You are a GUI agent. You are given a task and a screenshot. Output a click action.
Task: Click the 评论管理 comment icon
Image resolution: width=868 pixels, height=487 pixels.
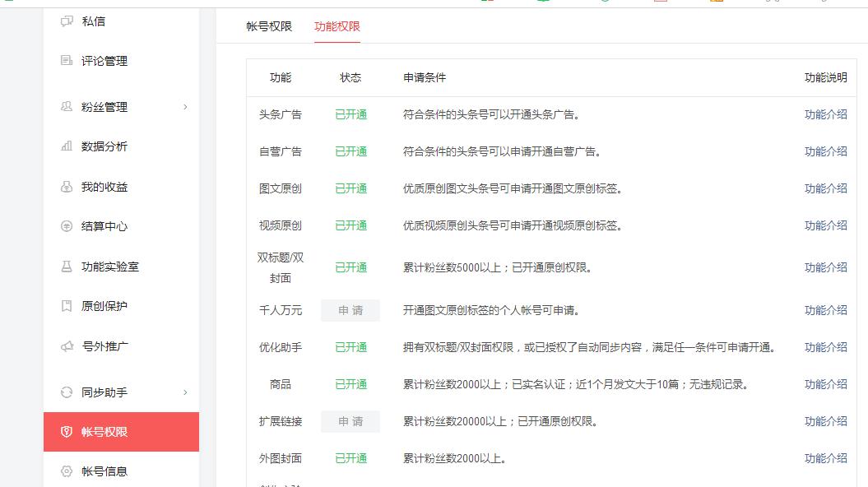[67, 61]
